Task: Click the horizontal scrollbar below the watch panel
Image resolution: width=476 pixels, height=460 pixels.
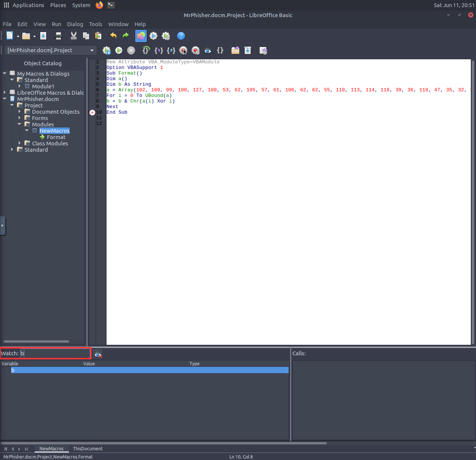Action: (x=164, y=443)
